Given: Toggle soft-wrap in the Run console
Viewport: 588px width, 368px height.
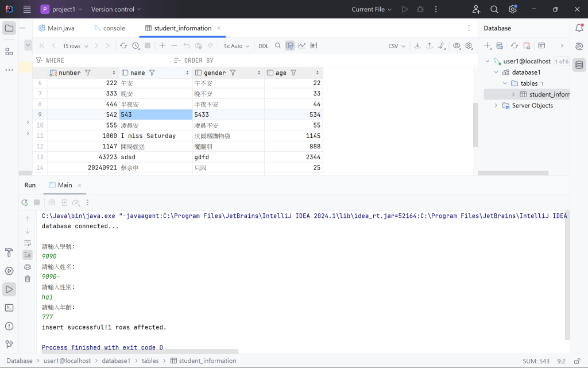Looking at the screenshot, I should click(x=28, y=243).
